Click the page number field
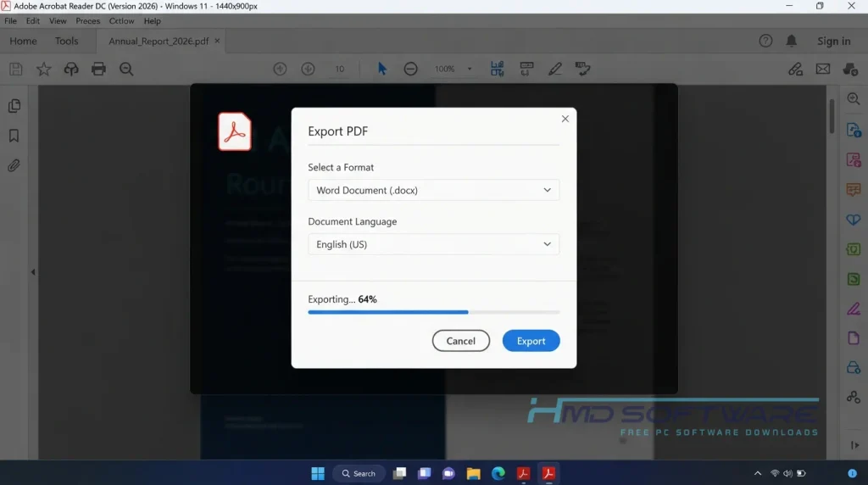868x485 pixels. click(339, 69)
